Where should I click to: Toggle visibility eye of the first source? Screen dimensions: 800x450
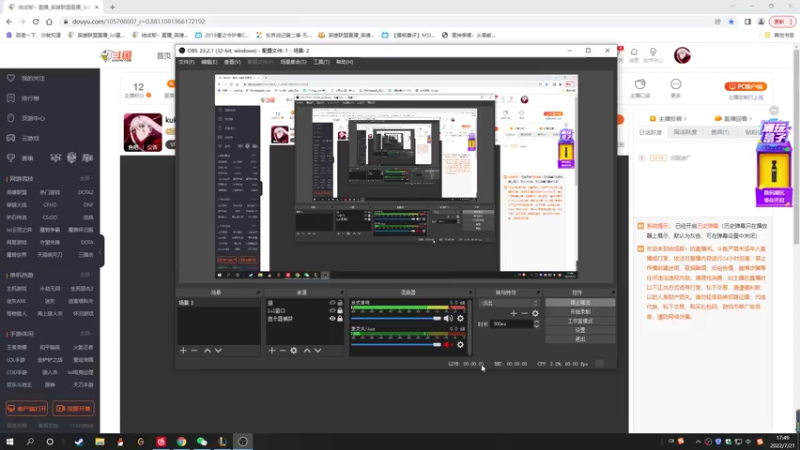(x=332, y=303)
